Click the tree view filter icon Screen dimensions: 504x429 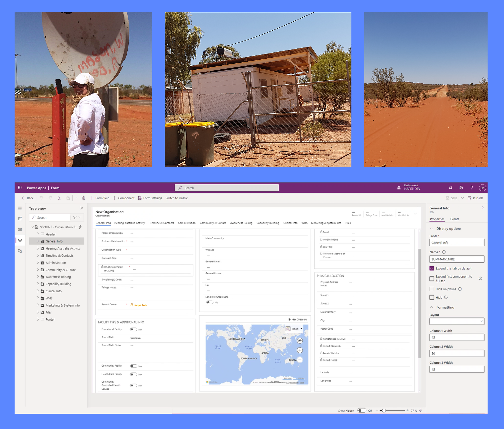point(75,217)
